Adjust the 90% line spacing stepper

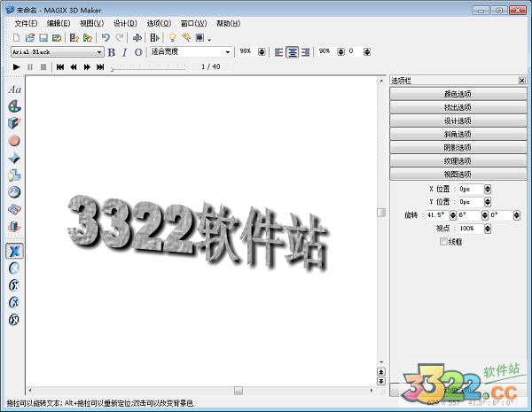340,52
